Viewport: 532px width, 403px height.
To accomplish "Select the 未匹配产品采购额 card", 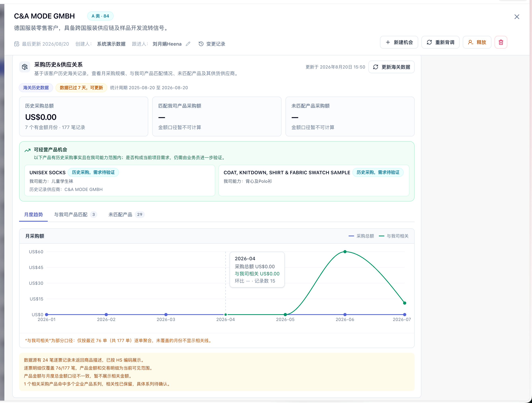I will pyautogui.click(x=350, y=116).
